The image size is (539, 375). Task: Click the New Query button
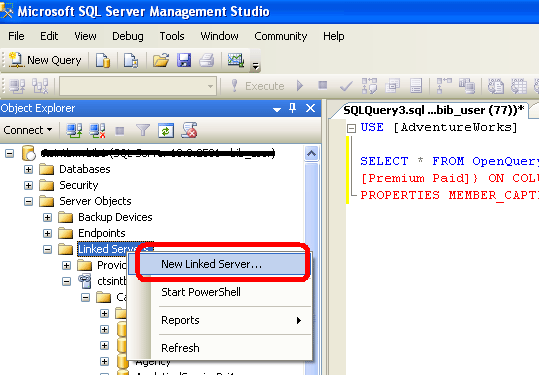click(45, 60)
